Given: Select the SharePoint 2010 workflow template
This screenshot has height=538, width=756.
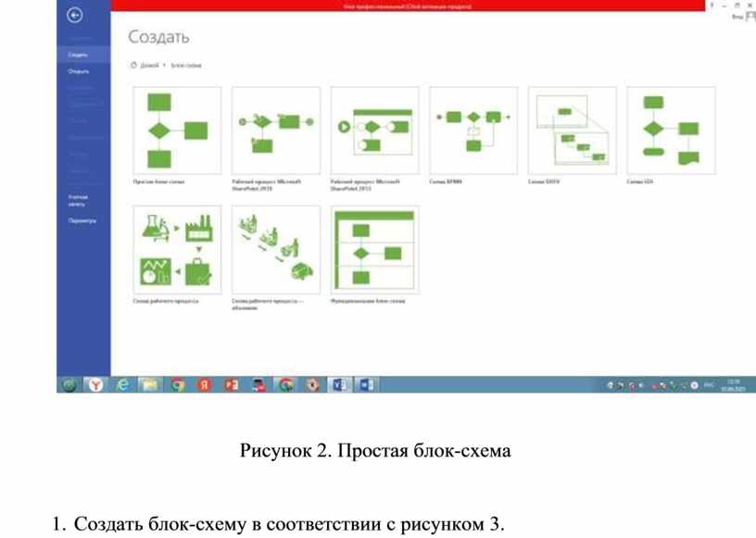Looking at the screenshot, I should pyautogui.click(x=275, y=131).
